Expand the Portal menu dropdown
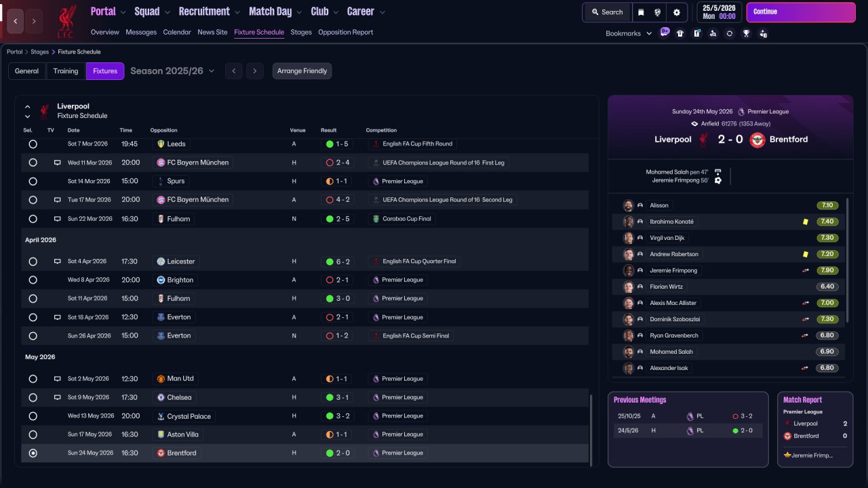Viewport: 868px width, 488px height. (123, 12)
